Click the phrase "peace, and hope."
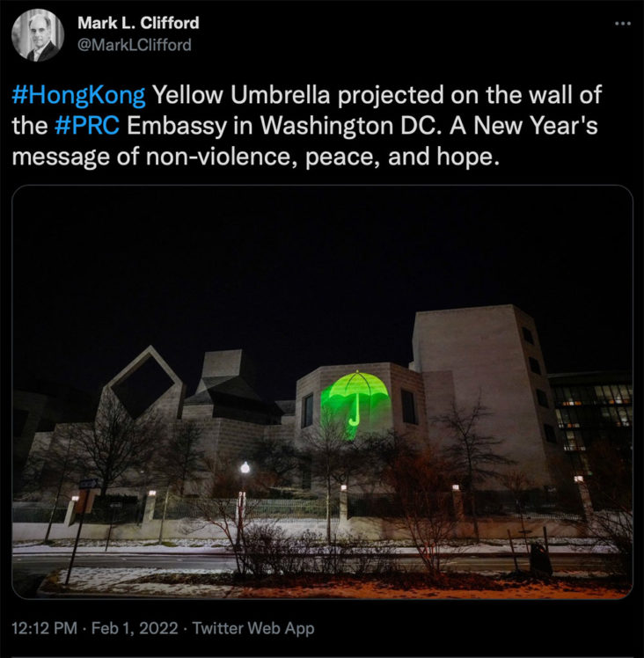The image size is (644, 658). (x=402, y=157)
